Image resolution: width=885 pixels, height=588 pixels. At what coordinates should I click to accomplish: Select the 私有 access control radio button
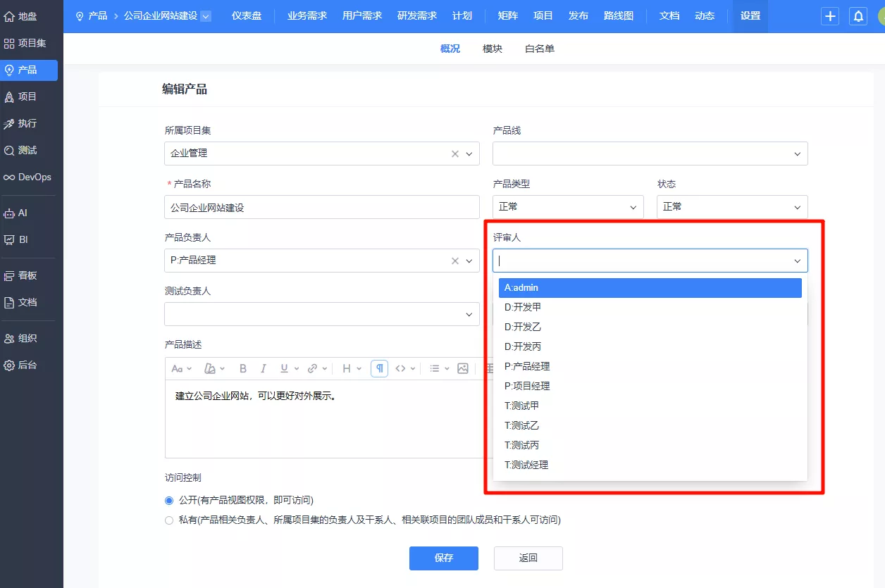(x=169, y=520)
